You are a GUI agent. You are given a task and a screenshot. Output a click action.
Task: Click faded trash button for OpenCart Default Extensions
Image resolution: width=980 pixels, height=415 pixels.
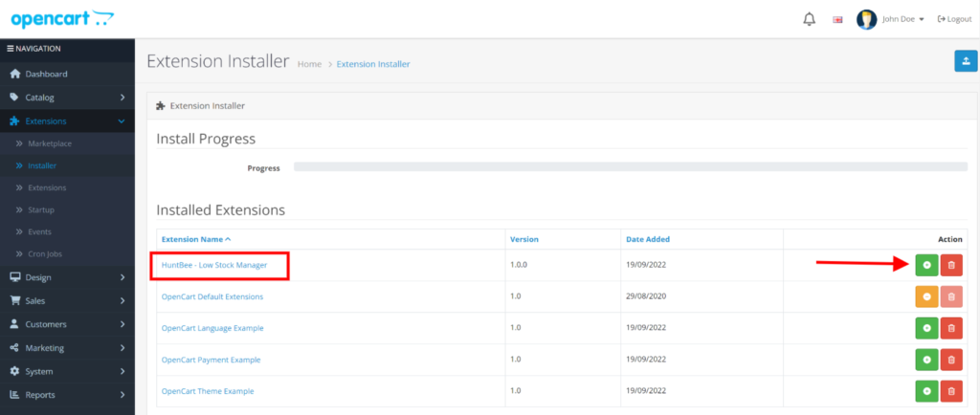951,296
